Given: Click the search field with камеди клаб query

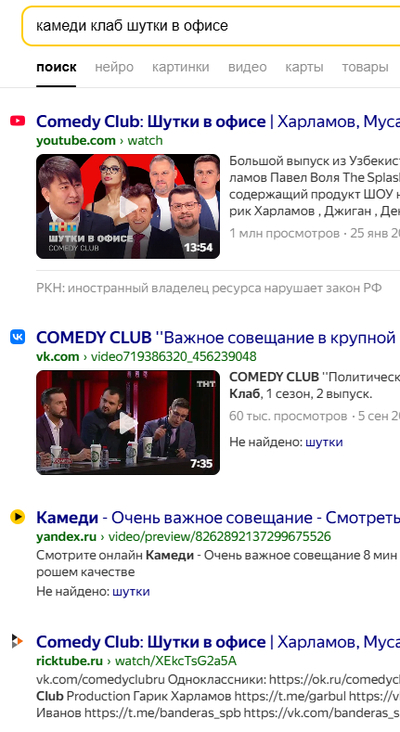Looking at the screenshot, I should [x=211, y=26].
